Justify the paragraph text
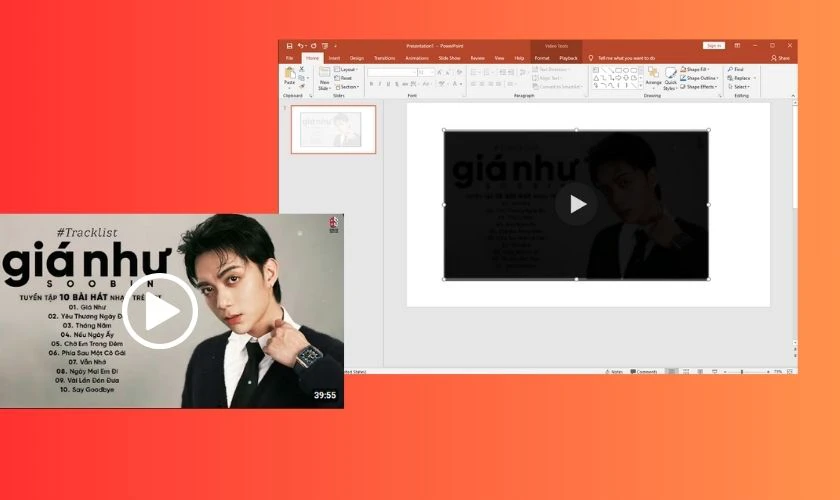Screen dimensions: 840x500 point(499,84)
